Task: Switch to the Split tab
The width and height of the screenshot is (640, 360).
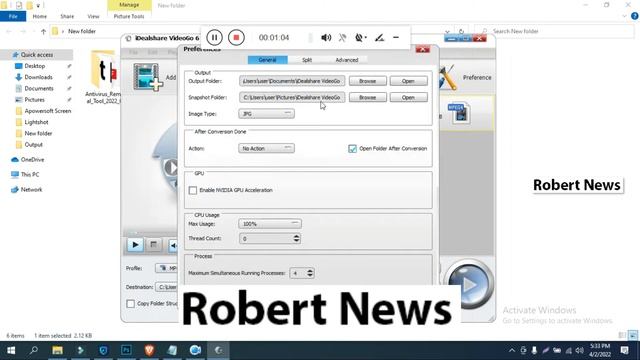Action: tap(307, 60)
